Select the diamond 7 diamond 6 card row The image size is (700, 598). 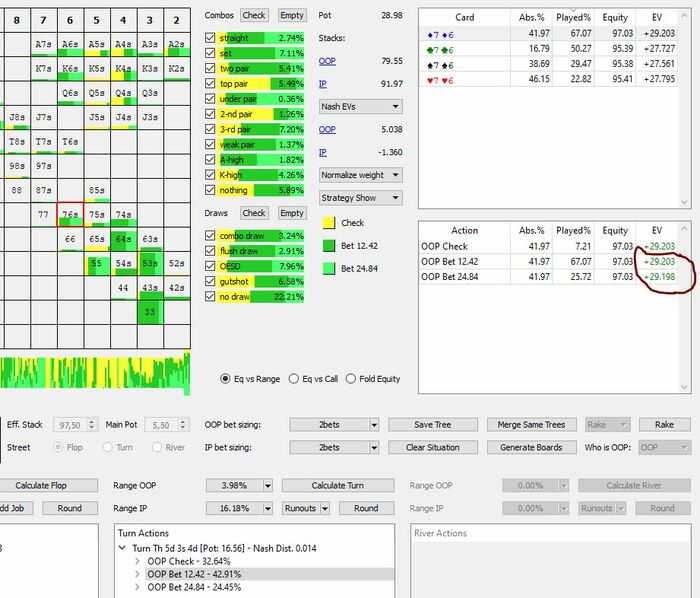[x=548, y=34]
